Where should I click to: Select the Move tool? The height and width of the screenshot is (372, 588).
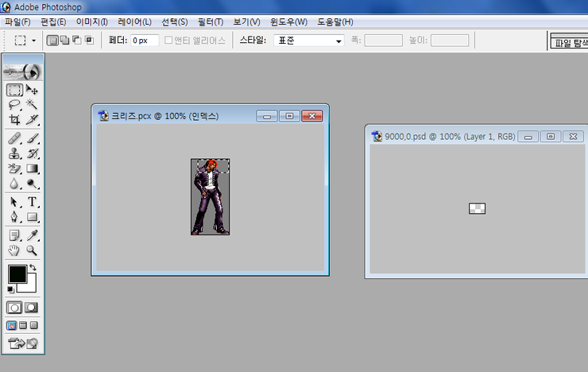[x=33, y=90]
